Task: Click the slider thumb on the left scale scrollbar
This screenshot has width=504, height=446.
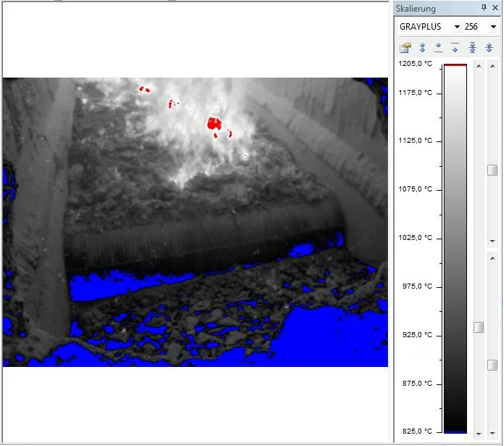Action: pos(479,328)
